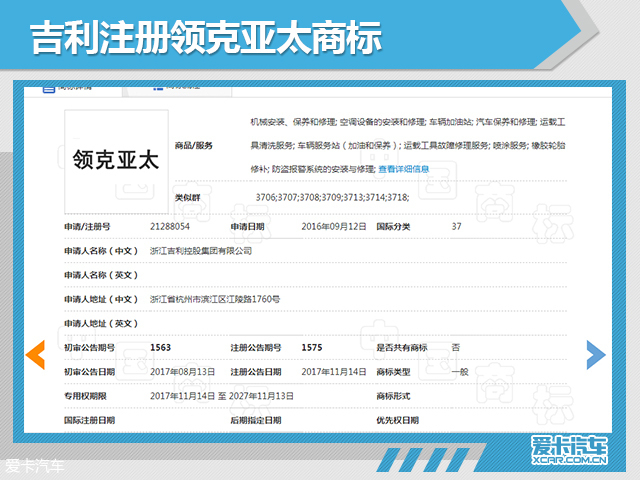This screenshot has height=480, width=640.
Task: Click services text line starting 具清洗服务
Action: 408,145
